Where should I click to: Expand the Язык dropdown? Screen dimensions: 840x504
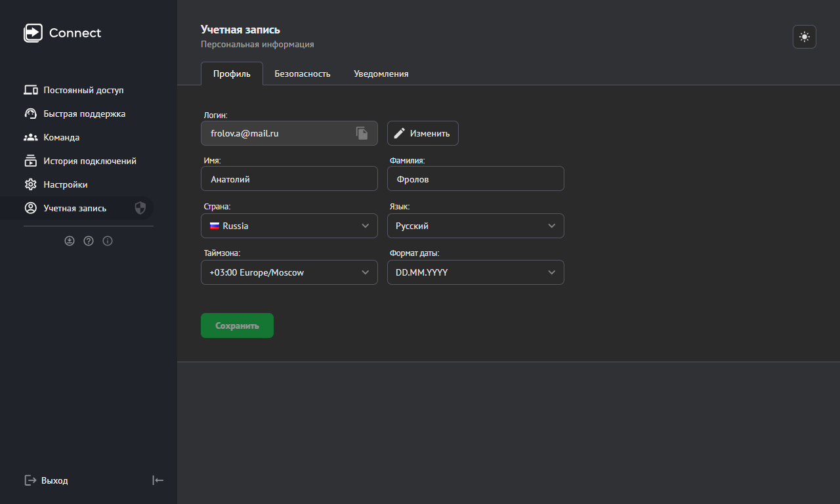(x=476, y=226)
